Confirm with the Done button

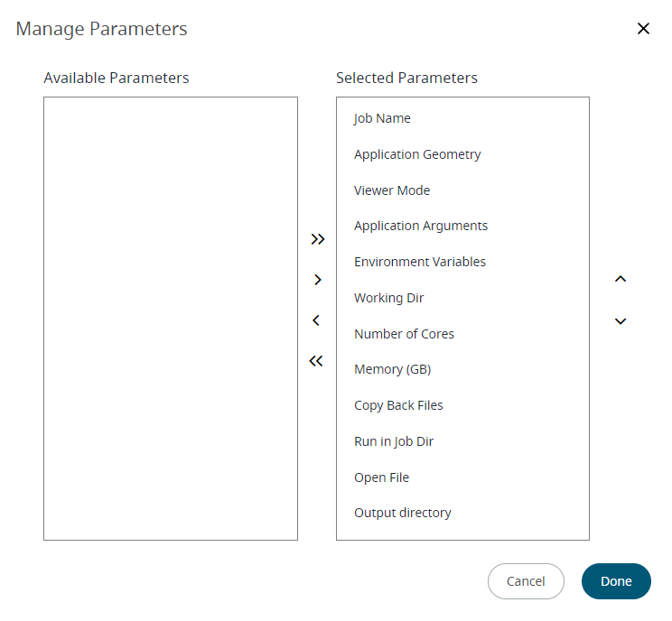(616, 581)
